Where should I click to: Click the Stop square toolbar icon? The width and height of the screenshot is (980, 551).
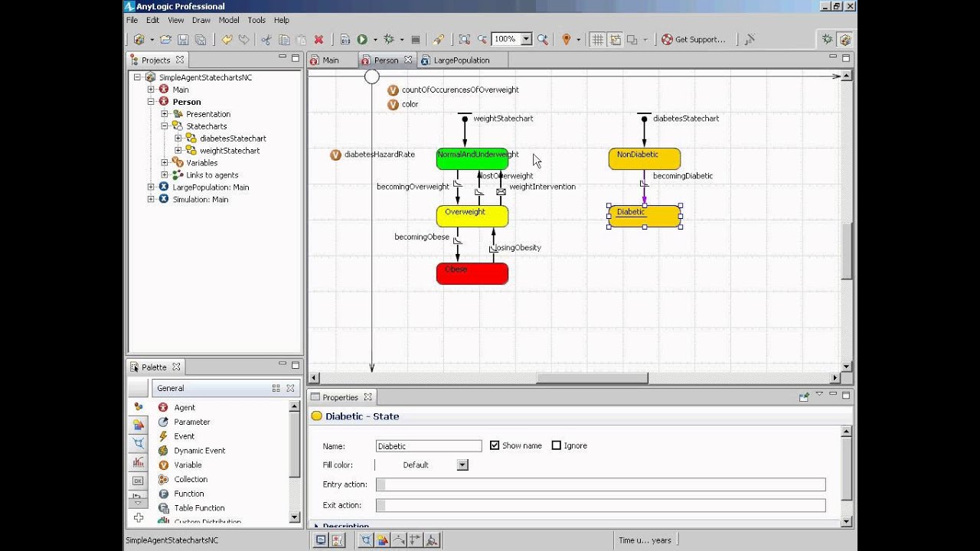pyautogui.click(x=415, y=39)
